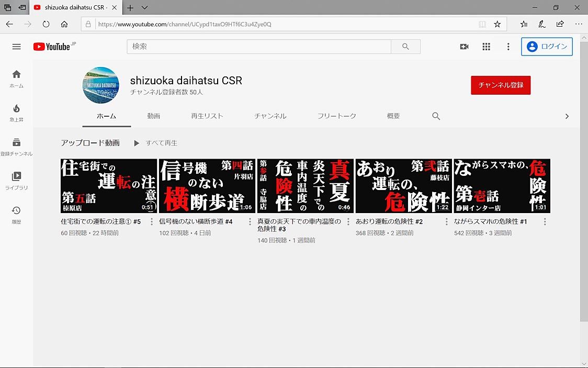Click the search magnifier button

tap(405, 47)
